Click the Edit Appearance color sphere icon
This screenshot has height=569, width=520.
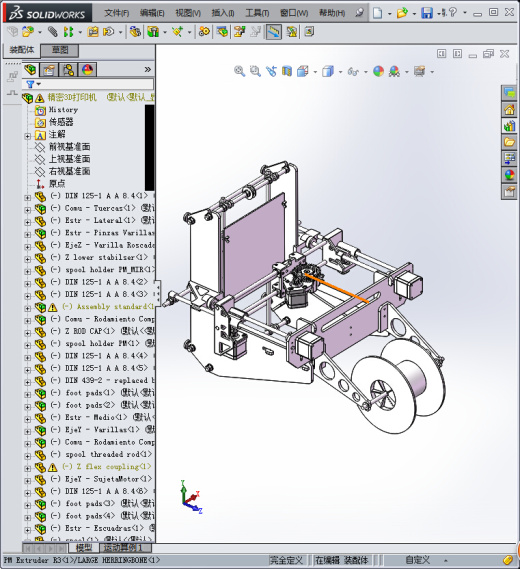coord(378,71)
